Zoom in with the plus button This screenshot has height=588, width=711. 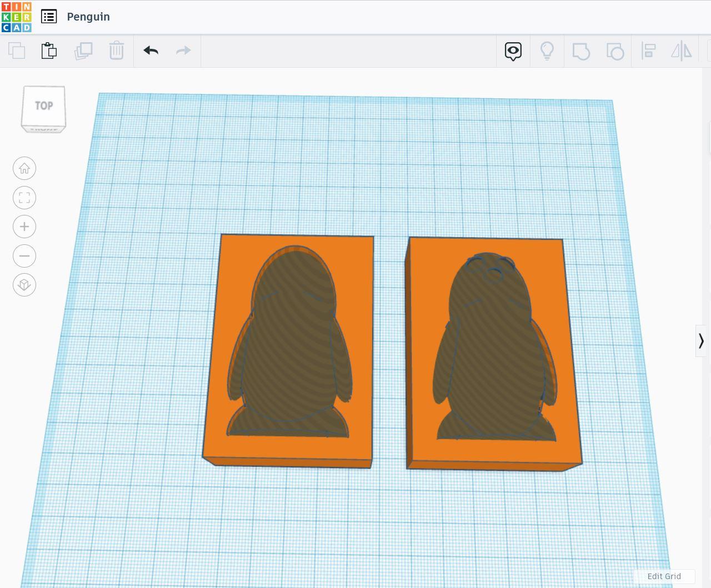[x=24, y=227]
